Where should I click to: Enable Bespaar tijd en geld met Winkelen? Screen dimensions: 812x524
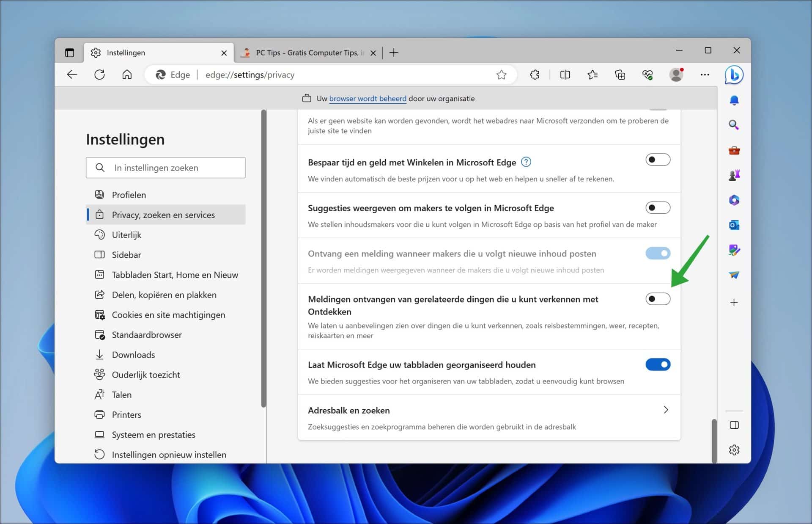pyautogui.click(x=658, y=160)
